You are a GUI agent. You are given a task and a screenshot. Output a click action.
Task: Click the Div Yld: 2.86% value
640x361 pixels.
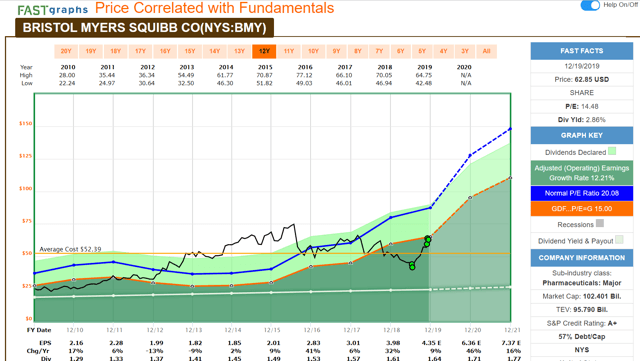pyautogui.click(x=582, y=120)
